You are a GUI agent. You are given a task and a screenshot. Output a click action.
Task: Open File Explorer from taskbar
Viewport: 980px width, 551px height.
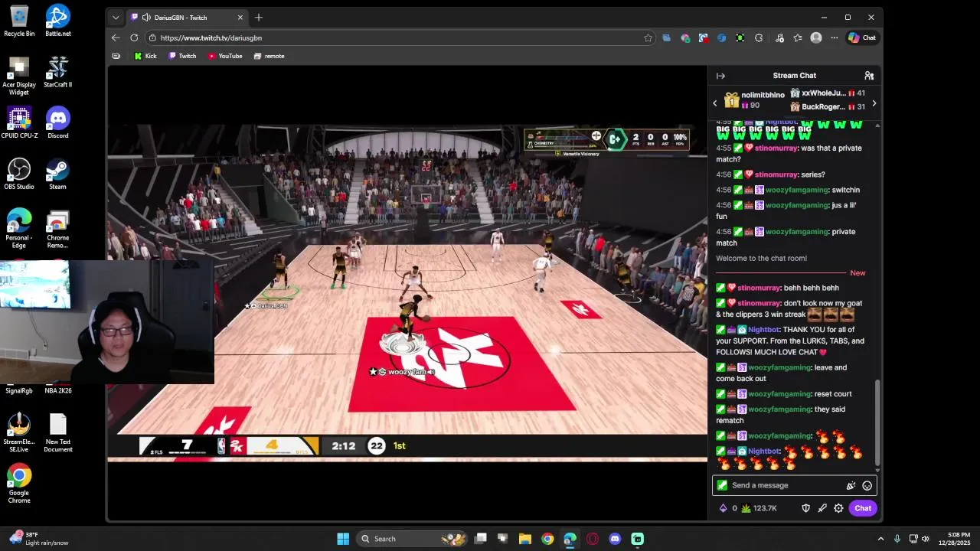point(525,539)
